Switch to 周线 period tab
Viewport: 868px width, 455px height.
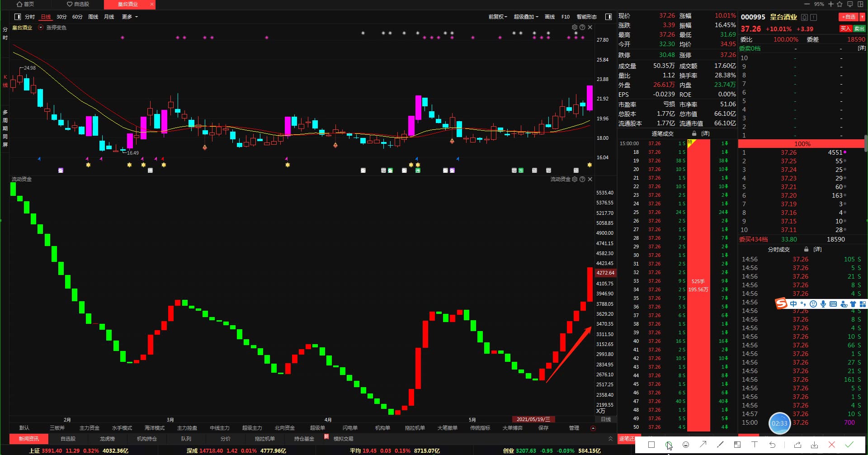[x=93, y=17]
